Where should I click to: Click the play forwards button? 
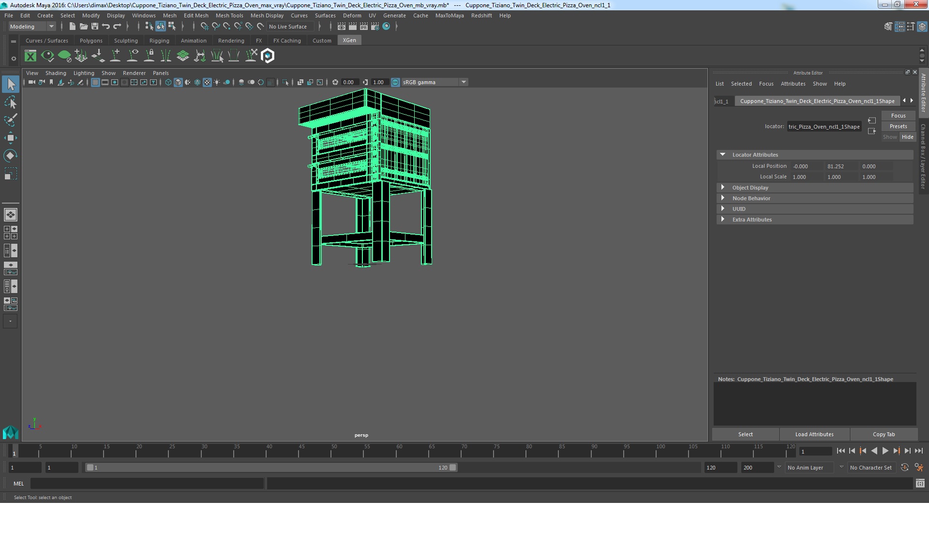(885, 451)
